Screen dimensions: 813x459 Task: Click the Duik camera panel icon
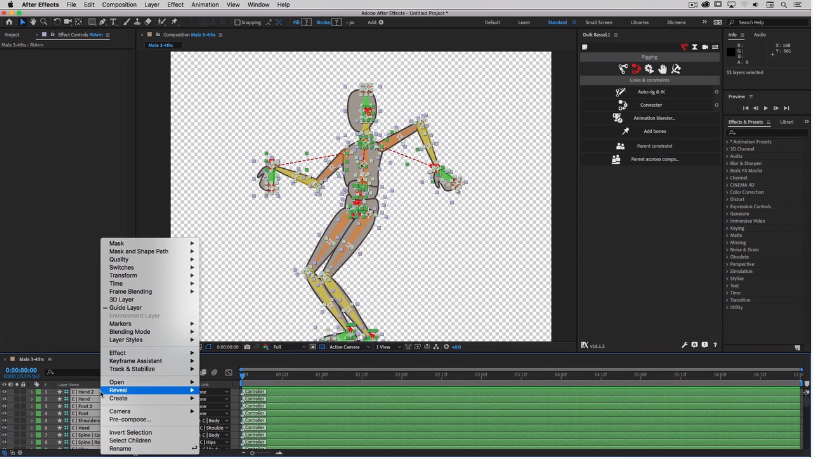704,47
